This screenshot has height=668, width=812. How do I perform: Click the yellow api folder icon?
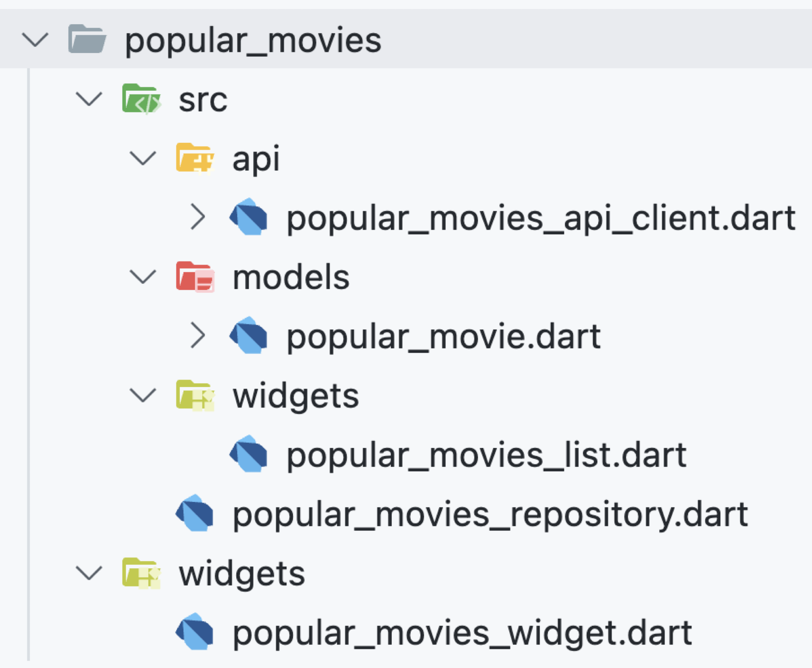[194, 158]
